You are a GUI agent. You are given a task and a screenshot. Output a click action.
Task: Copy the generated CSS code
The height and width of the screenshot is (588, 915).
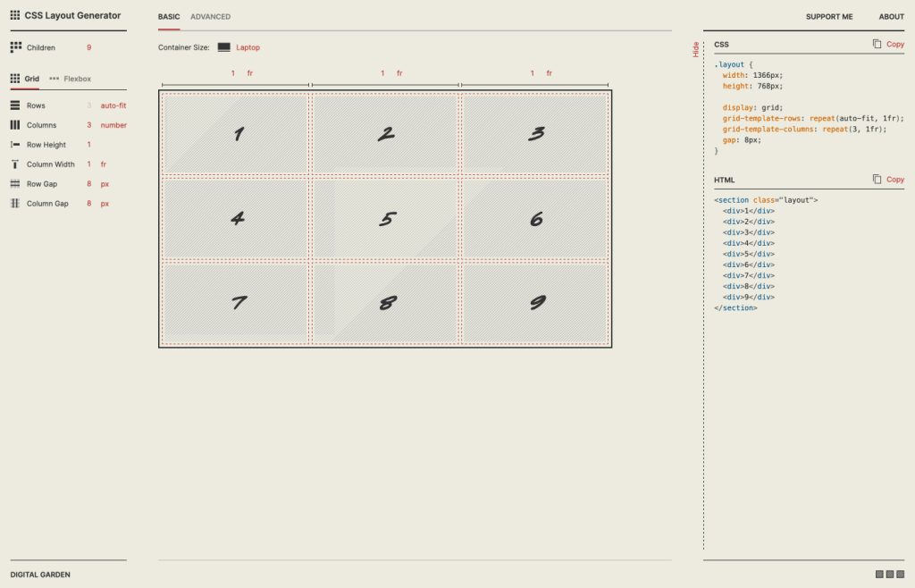pos(890,44)
